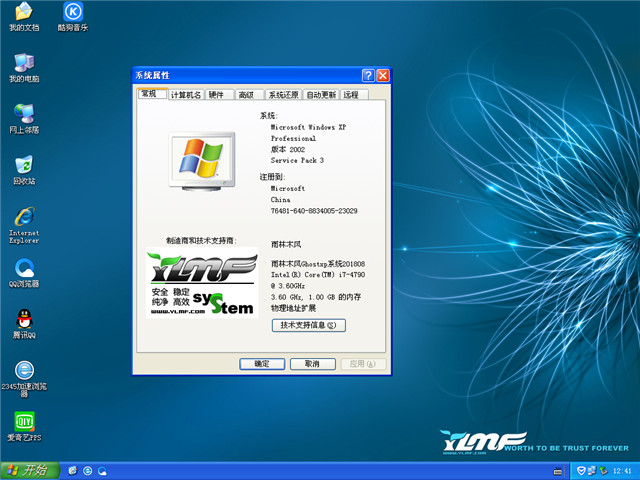The image size is (640, 480).
Task: Open the 开始 Start menu
Action: coord(28,470)
